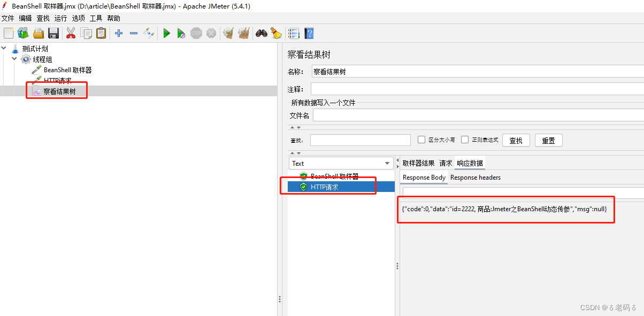Switch to the Response headers tab

475,177
